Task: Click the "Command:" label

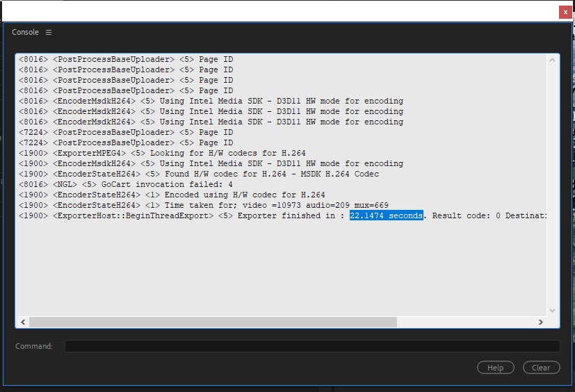Action: pyautogui.click(x=34, y=346)
